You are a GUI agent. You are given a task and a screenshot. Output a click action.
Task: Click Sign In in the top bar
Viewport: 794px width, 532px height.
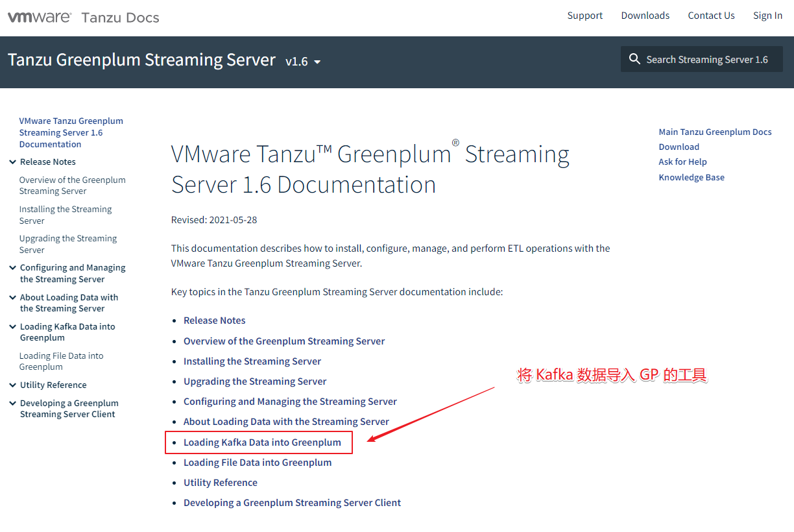[767, 16]
